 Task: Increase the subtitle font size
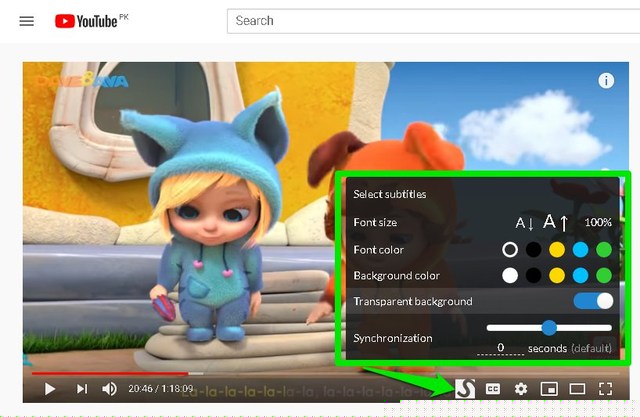coord(555,222)
